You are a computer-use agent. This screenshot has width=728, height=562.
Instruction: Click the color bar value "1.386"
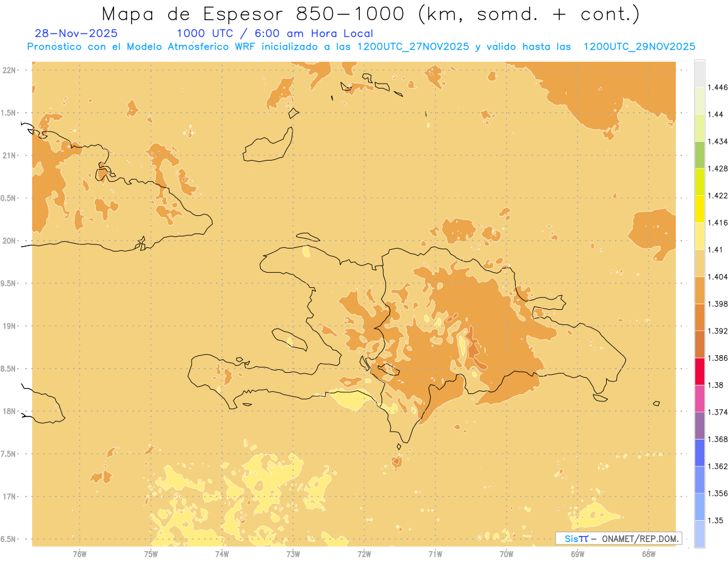coord(718,358)
